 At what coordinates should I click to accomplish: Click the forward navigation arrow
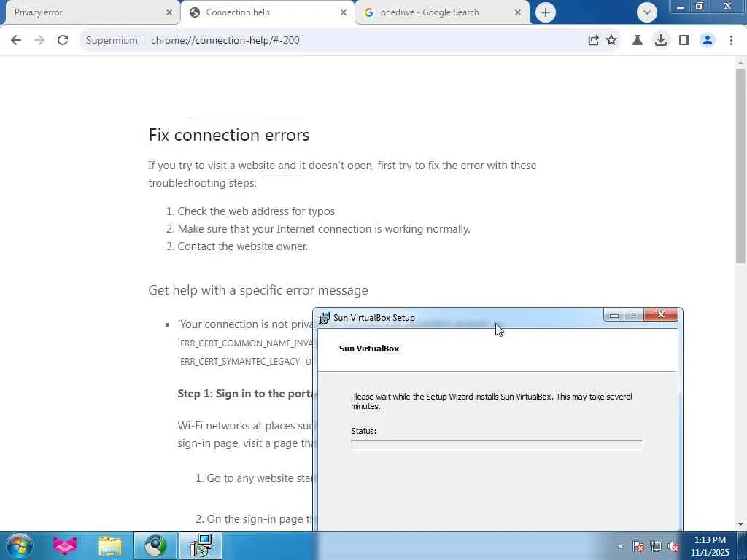(x=39, y=40)
